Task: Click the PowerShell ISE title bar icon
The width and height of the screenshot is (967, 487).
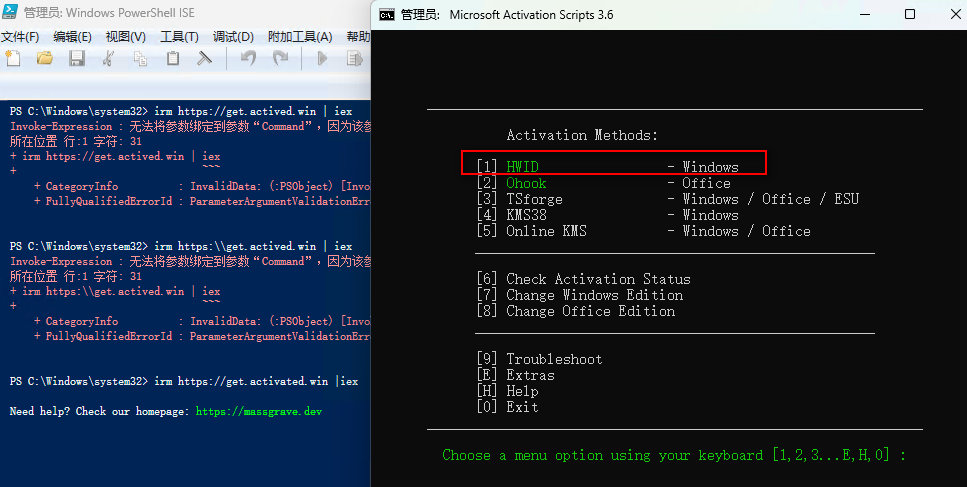Action: click(x=10, y=12)
